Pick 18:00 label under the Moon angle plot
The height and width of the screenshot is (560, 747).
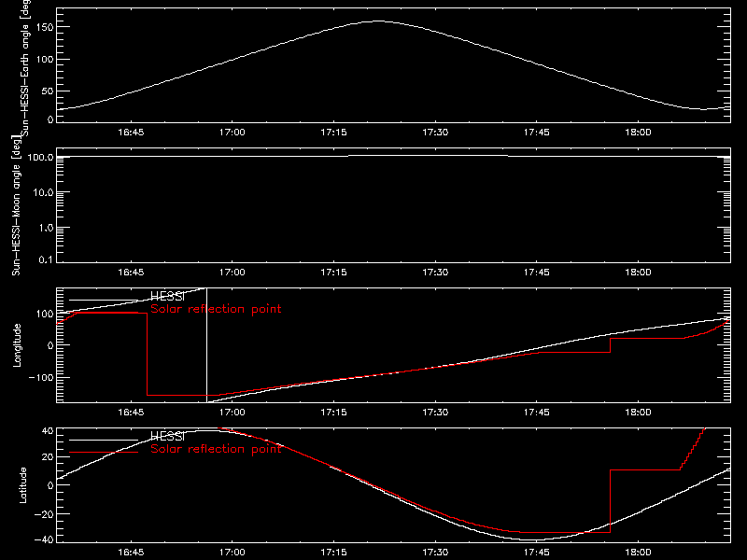pyautogui.click(x=639, y=273)
